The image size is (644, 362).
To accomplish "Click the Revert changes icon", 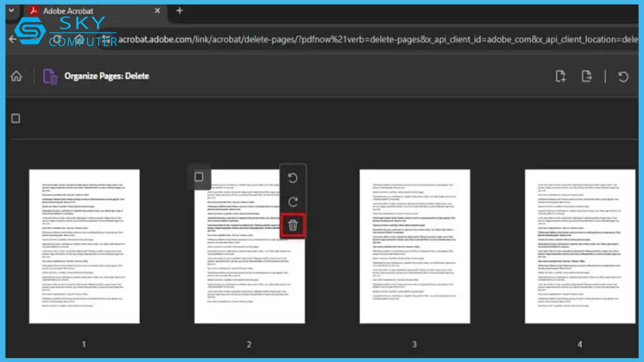I will (623, 76).
